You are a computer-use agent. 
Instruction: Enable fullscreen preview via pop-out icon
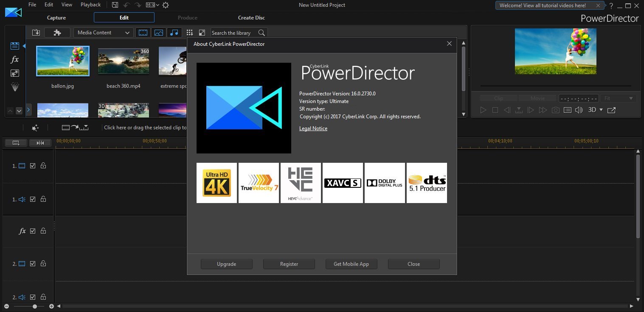click(611, 110)
